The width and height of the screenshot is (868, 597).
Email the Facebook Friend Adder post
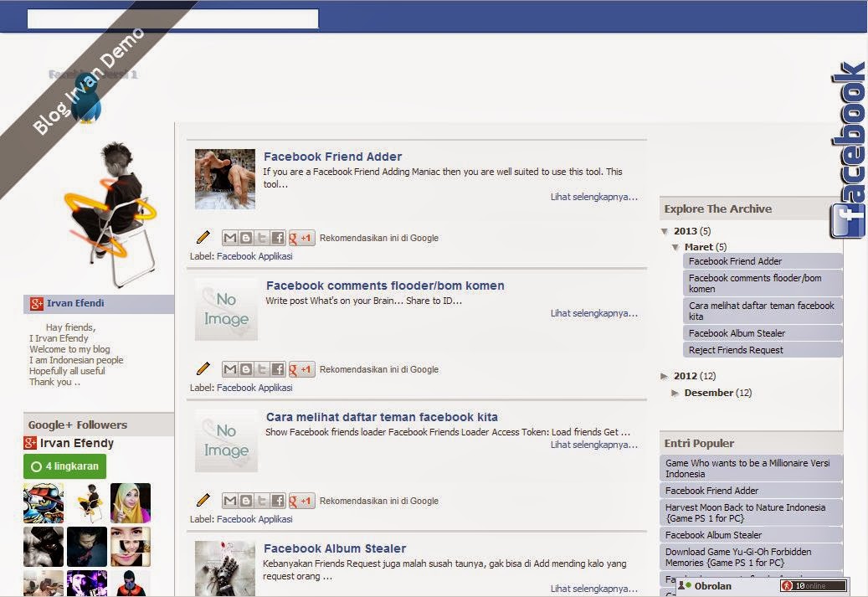click(x=229, y=238)
